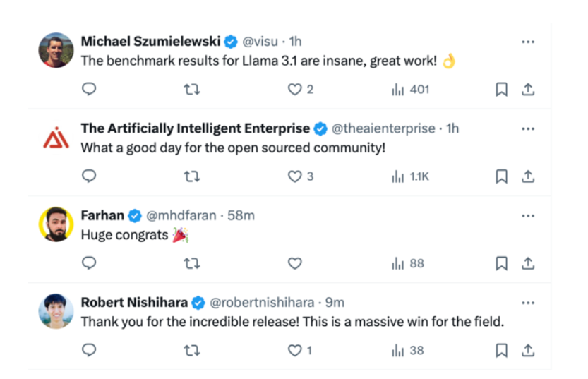Like Robert Nishihara's tweet

pyautogui.click(x=294, y=350)
